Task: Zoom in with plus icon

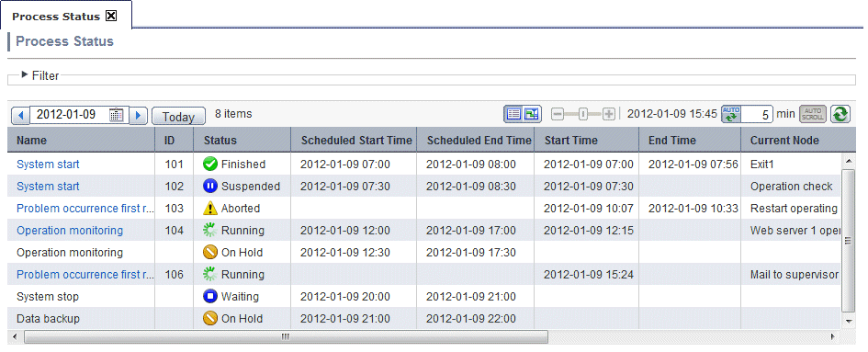Action: click(609, 114)
